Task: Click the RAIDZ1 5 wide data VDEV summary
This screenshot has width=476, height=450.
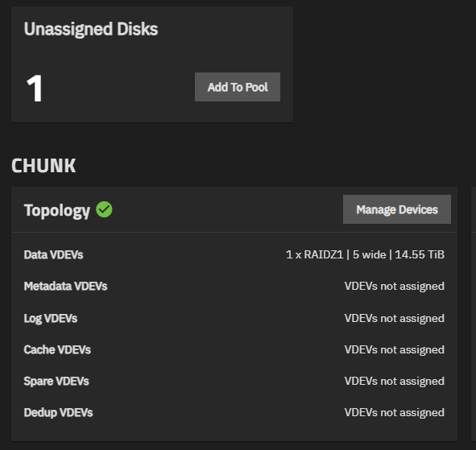Action: [365, 254]
